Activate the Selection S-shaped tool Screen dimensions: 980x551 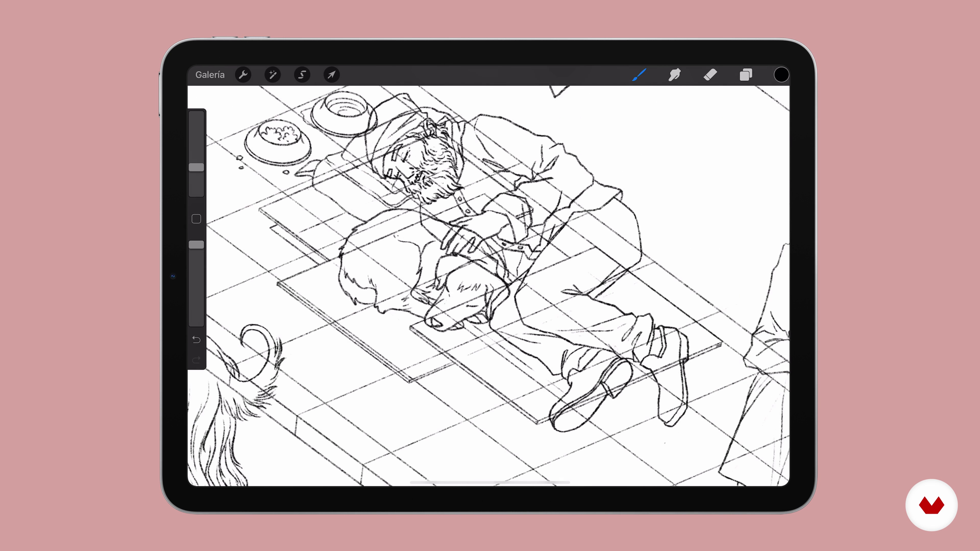(302, 75)
